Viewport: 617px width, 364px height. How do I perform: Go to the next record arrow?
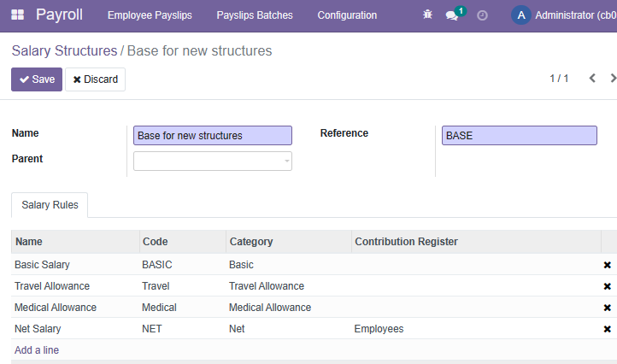pos(613,79)
